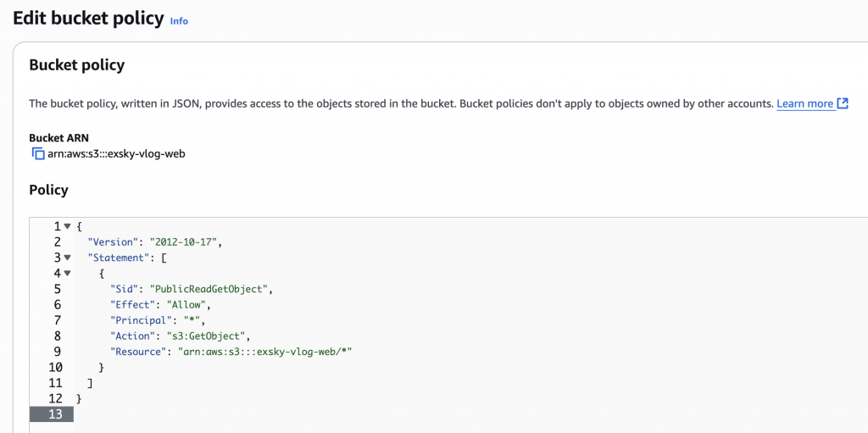
Task: Click the "Allow" Effect value
Action: 186,305
